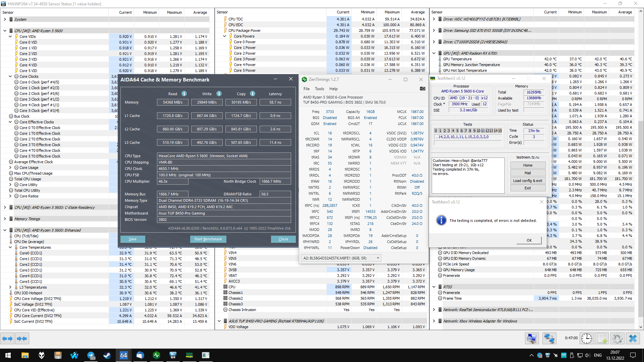Click the reset clock icon in HWiNFO
The height and width of the screenshot is (362, 644).
tap(586, 339)
